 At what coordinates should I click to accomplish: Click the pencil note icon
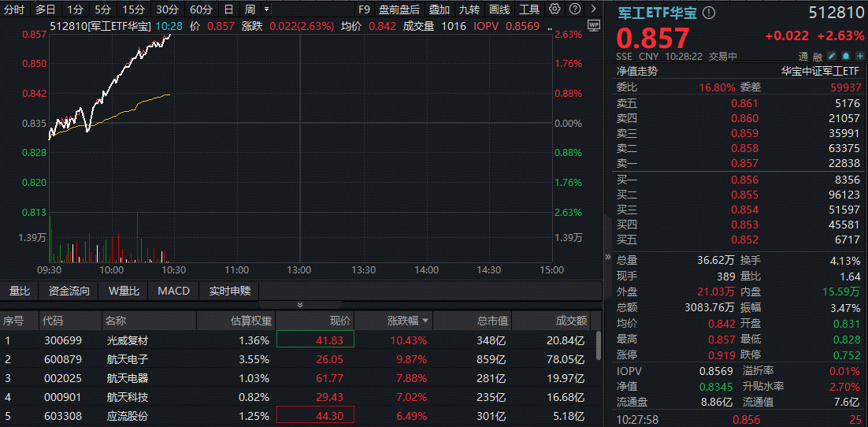coord(833,56)
